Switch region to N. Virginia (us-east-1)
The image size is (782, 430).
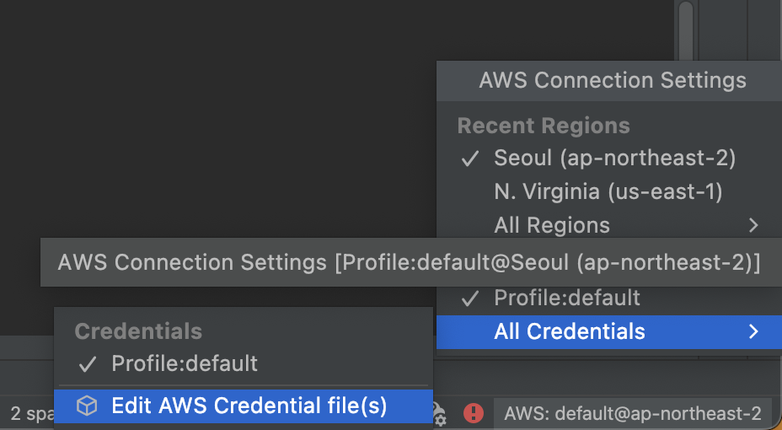pyautogui.click(x=609, y=192)
